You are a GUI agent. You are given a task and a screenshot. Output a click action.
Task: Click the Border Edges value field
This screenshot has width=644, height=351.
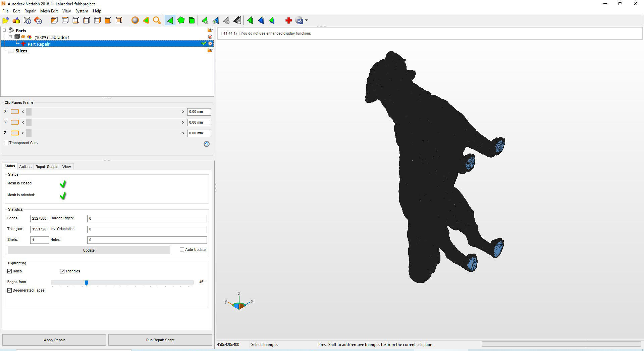pos(147,219)
